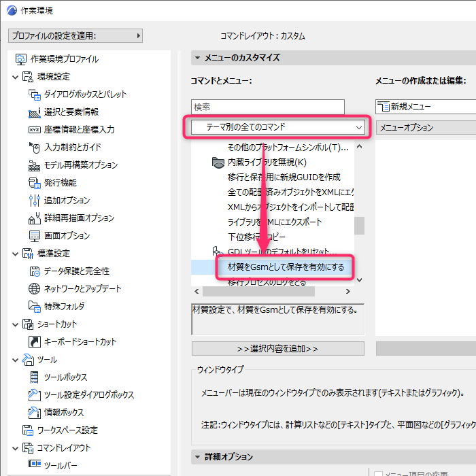Open 画面オプション tree item
476x476 pixels.
(67, 236)
